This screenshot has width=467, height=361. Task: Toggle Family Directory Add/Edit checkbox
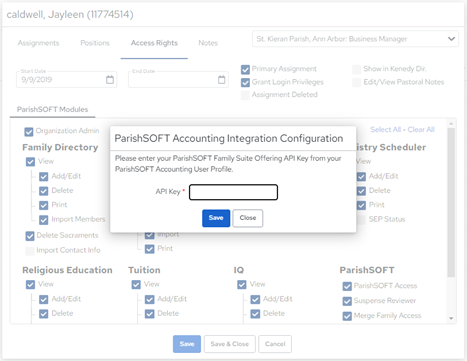[44, 176]
